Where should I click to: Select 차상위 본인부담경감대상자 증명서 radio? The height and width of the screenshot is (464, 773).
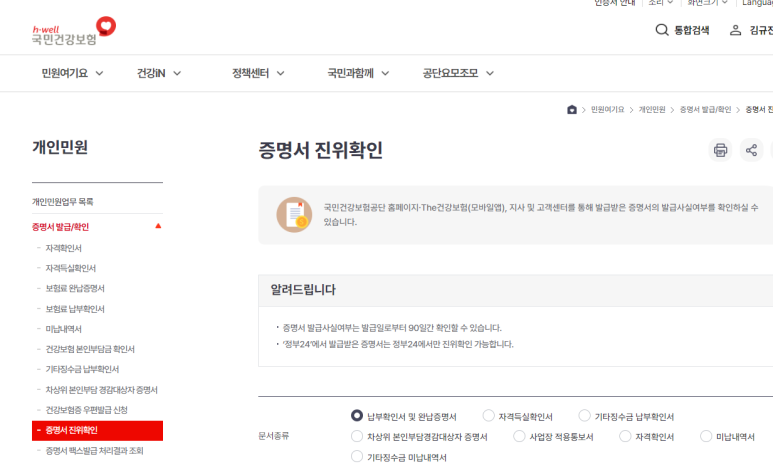point(357,436)
